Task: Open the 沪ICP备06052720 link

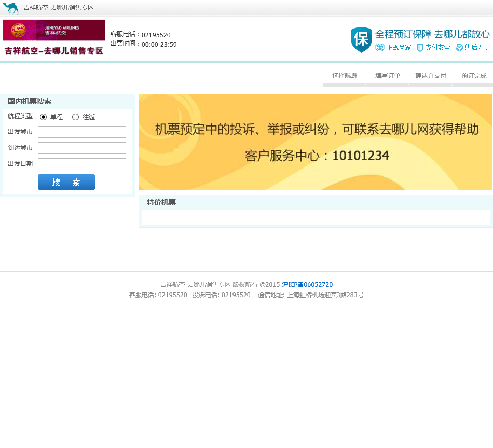Action: (307, 285)
